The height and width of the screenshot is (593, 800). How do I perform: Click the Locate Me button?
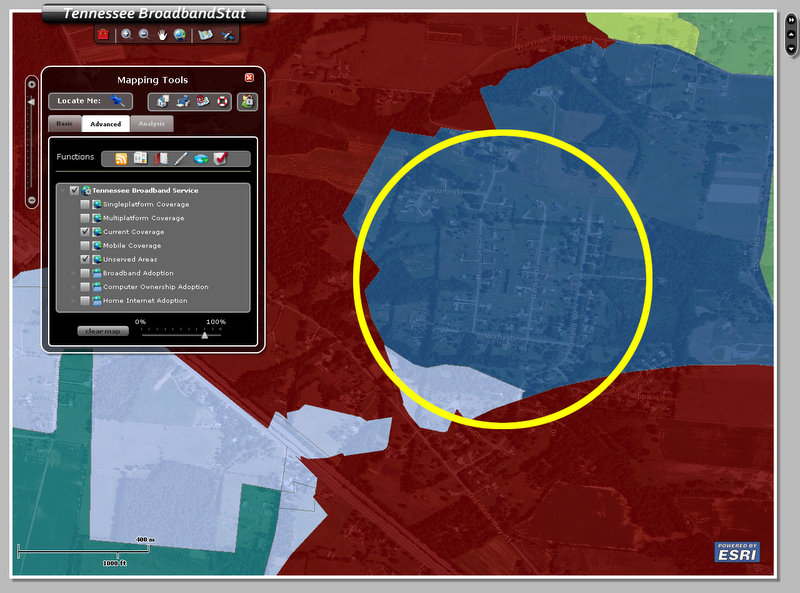click(x=90, y=101)
